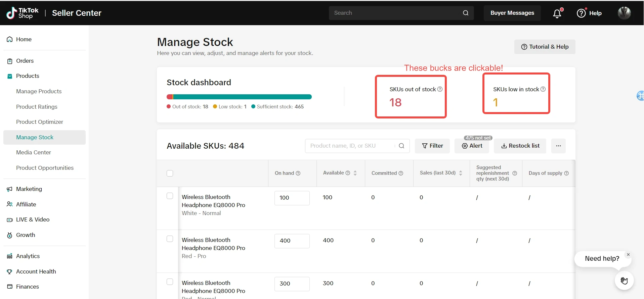The height and width of the screenshot is (299, 644).
Task: Click info icon beside SKUs low in stock
Action: tap(543, 89)
